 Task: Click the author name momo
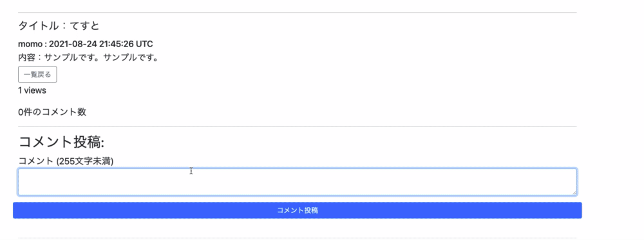tap(30, 44)
